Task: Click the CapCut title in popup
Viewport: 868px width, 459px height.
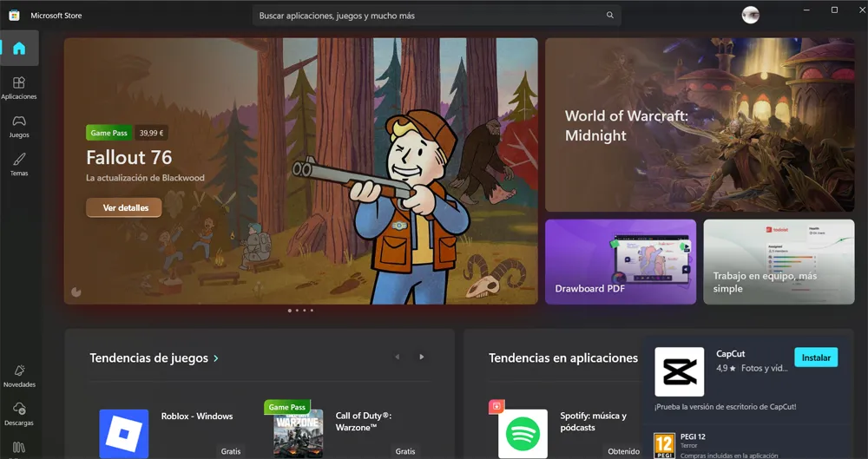Action: (x=730, y=354)
